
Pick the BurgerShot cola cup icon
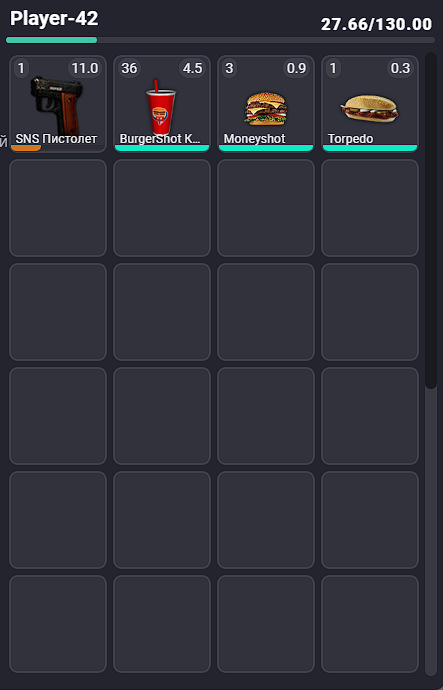click(x=161, y=106)
